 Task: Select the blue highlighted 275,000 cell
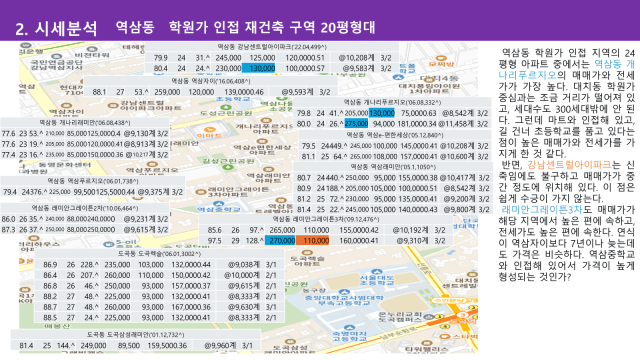tap(356, 124)
